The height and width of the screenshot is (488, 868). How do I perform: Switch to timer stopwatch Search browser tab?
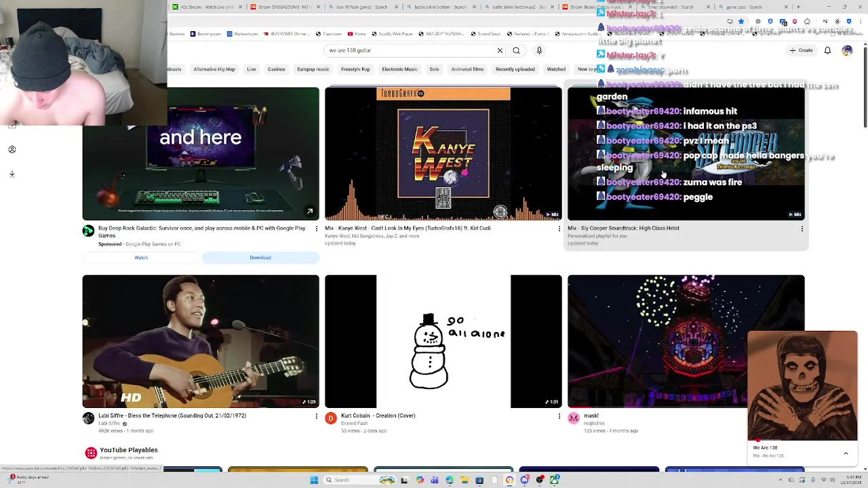671,7
